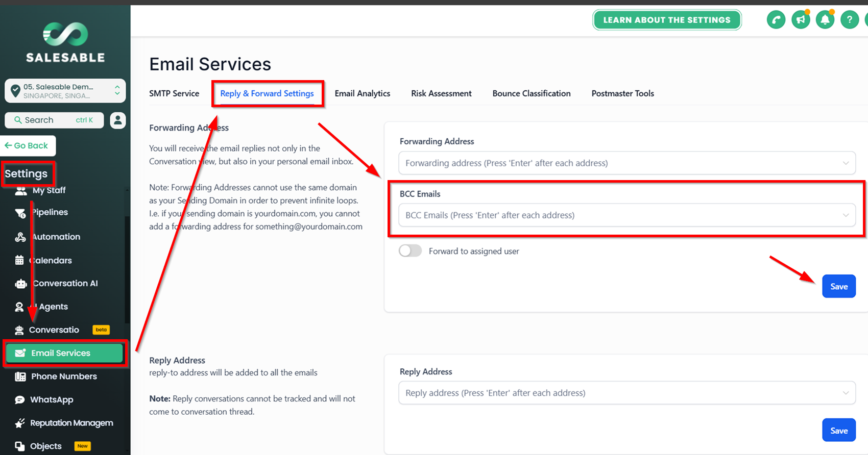868x455 pixels.
Task: Click the location pin icon in account switcher
Action: coord(15,91)
